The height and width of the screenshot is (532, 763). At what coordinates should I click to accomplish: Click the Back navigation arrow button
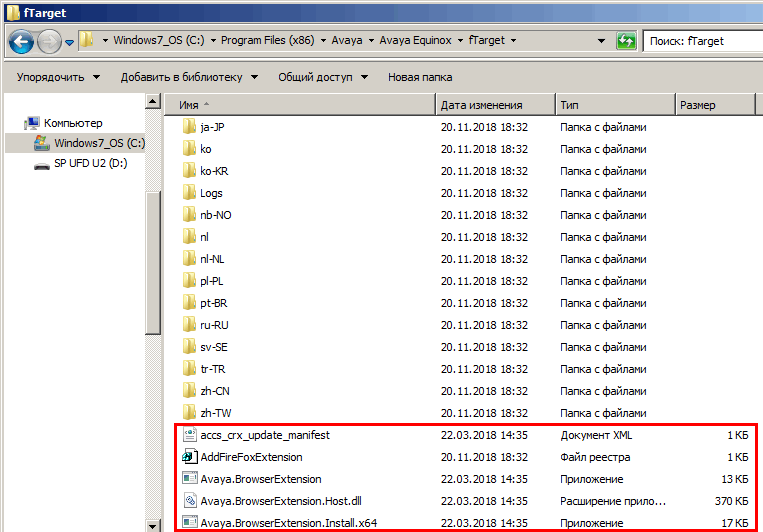coord(22,41)
